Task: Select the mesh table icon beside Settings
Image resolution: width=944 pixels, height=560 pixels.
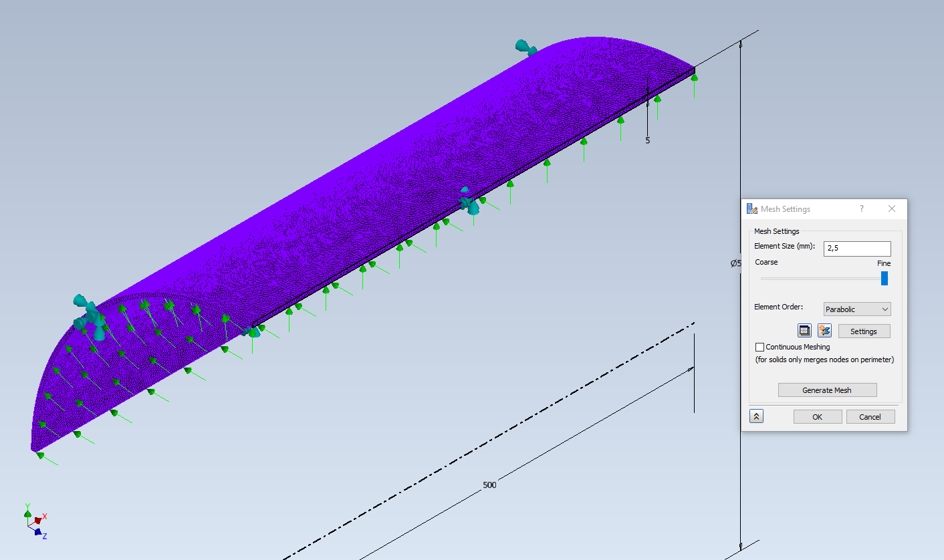Action: 804,330
